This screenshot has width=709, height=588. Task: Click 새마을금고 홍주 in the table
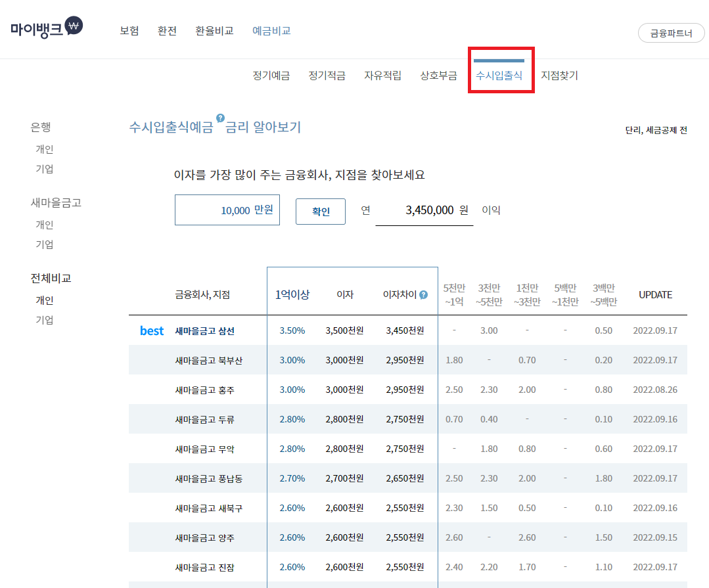coord(205,390)
